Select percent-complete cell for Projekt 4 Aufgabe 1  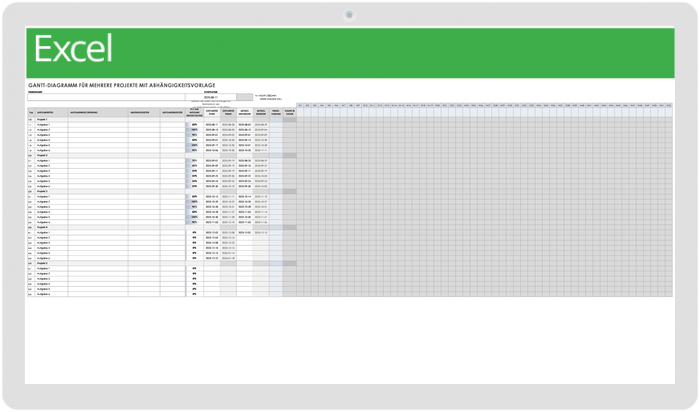pos(194,233)
